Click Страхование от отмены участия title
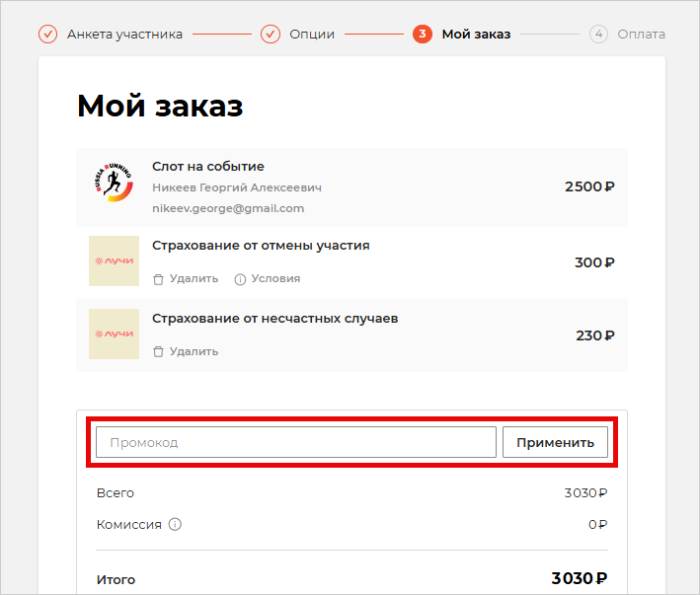The height and width of the screenshot is (595, 700). tap(261, 246)
